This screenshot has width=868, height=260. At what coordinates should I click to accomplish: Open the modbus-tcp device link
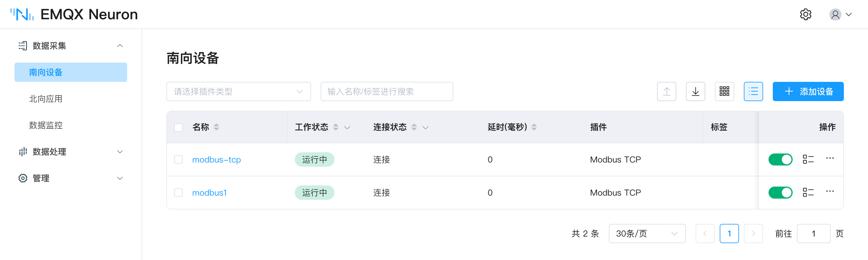click(x=216, y=159)
